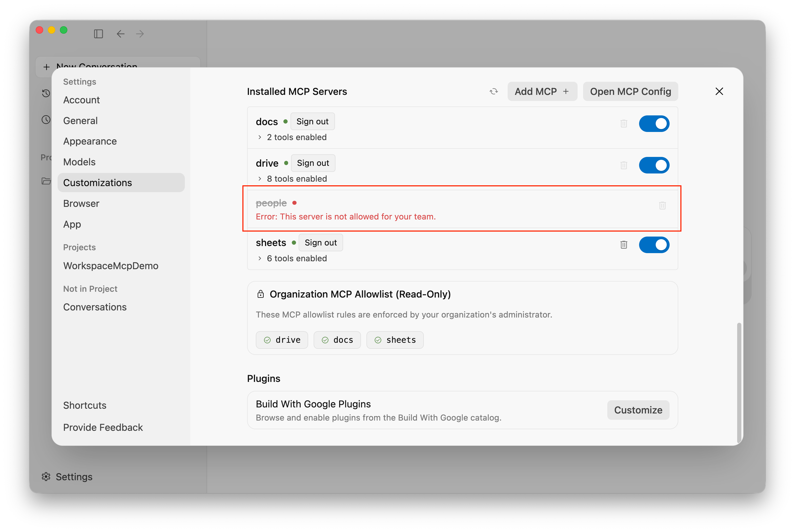Select the Customizations settings section
Screen dimensions: 795x532
(121, 182)
